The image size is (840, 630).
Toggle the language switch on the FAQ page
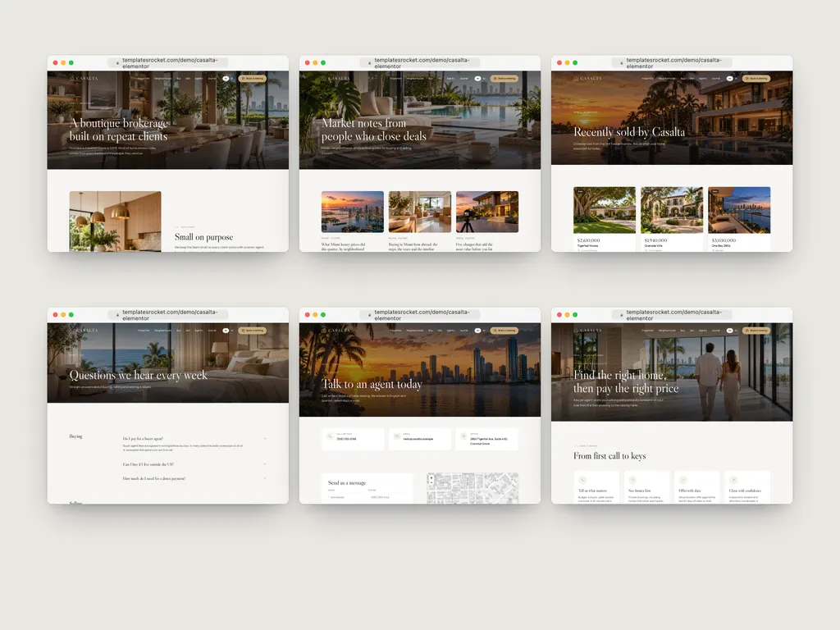point(228,331)
